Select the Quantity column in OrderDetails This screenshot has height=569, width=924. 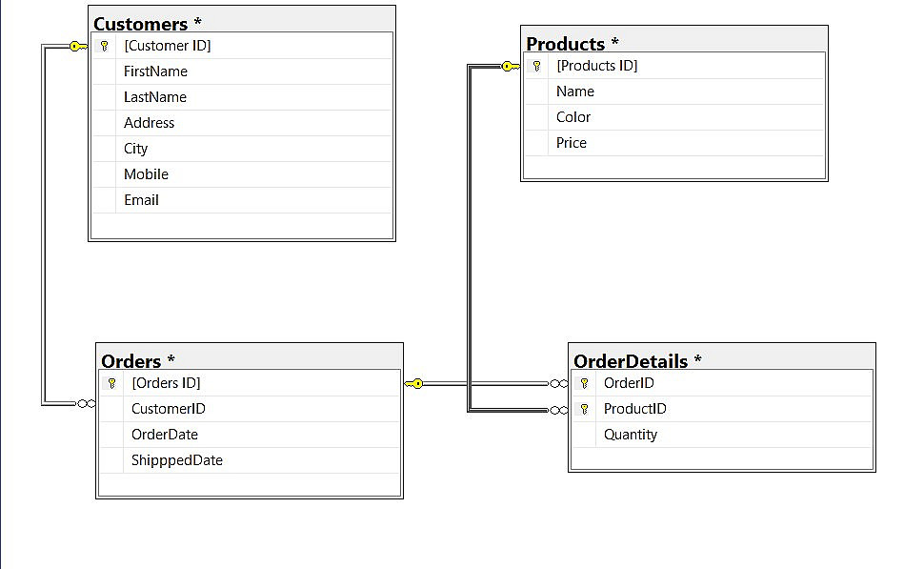pyautogui.click(x=631, y=435)
